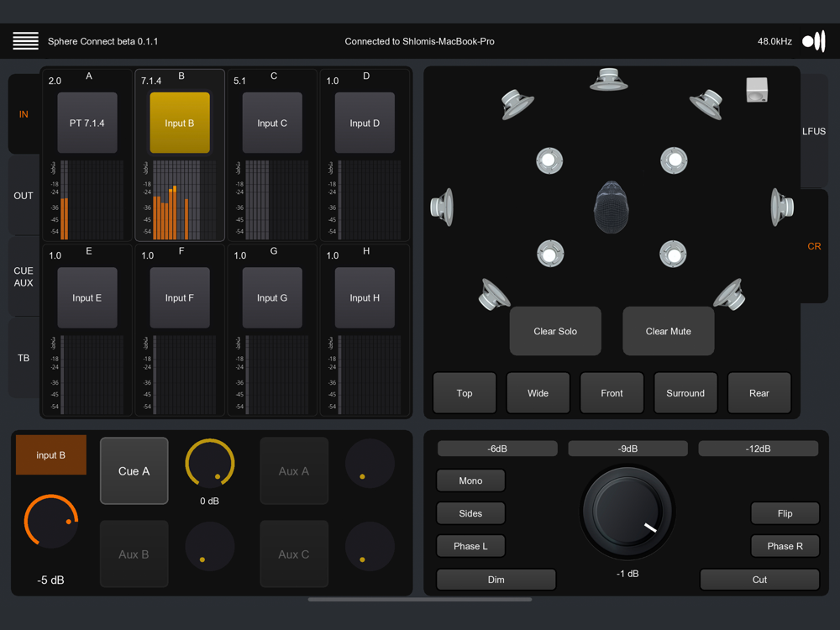Select the left side surround speaker icon
This screenshot has width=840, height=630.
(442, 207)
